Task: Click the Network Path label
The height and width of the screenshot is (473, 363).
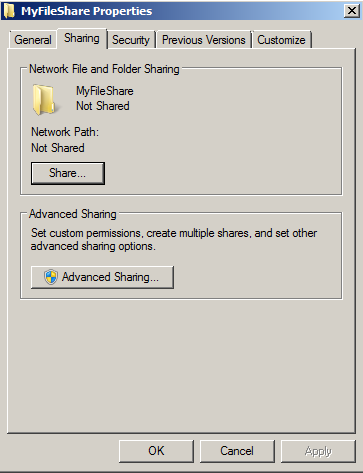Action: (x=65, y=132)
